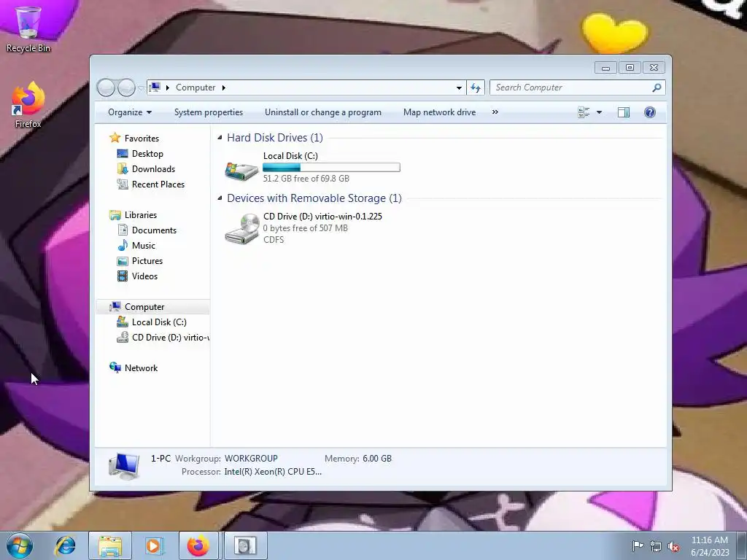Screen dimensions: 747x560
Task: Maximize the Computer window
Action: click(x=630, y=68)
